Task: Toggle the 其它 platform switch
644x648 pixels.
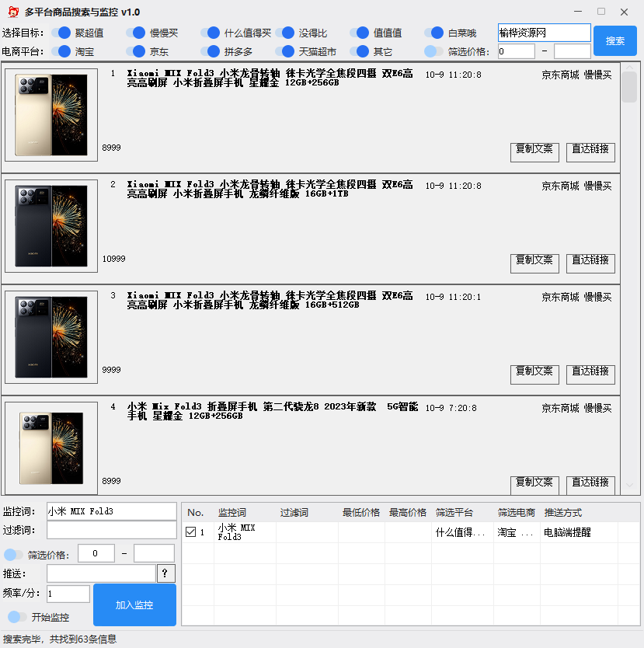Action: (x=360, y=51)
